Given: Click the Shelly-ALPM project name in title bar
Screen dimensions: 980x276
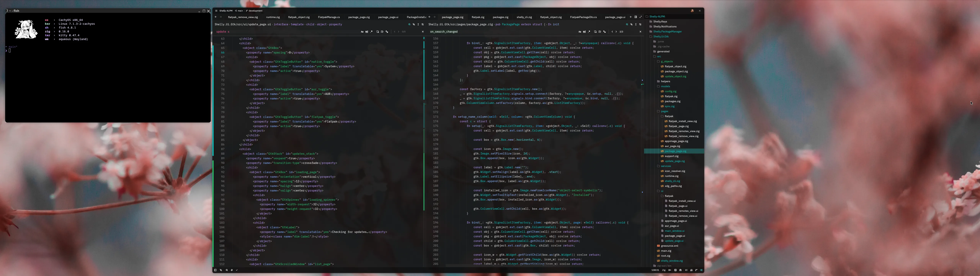Looking at the screenshot, I should click(226, 11).
